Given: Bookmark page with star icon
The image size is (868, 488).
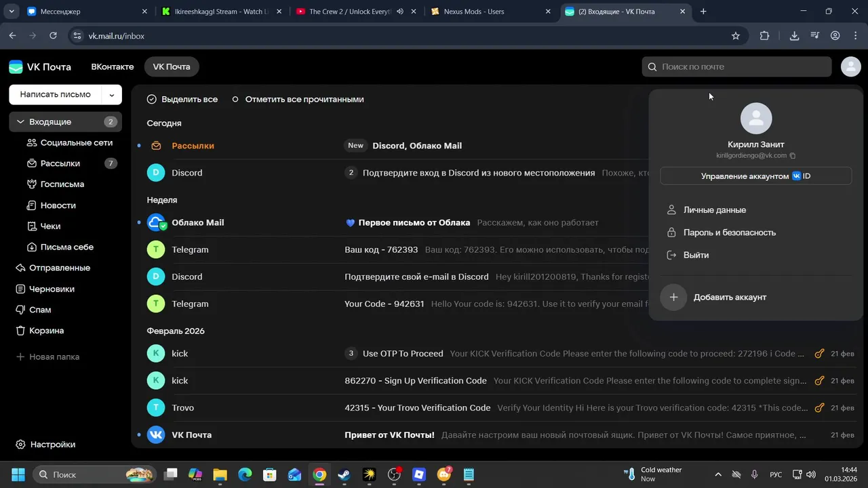Looking at the screenshot, I should click(736, 36).
